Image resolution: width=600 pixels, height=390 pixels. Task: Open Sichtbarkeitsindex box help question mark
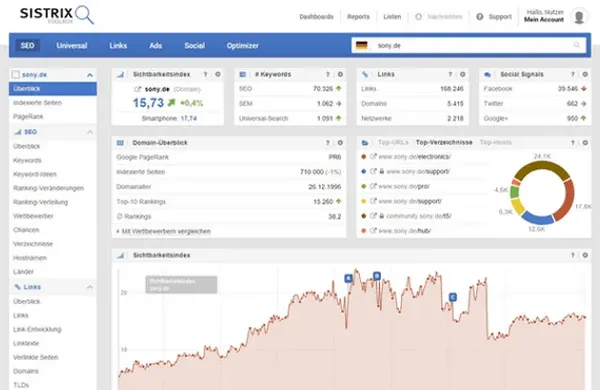coord(205,74)
